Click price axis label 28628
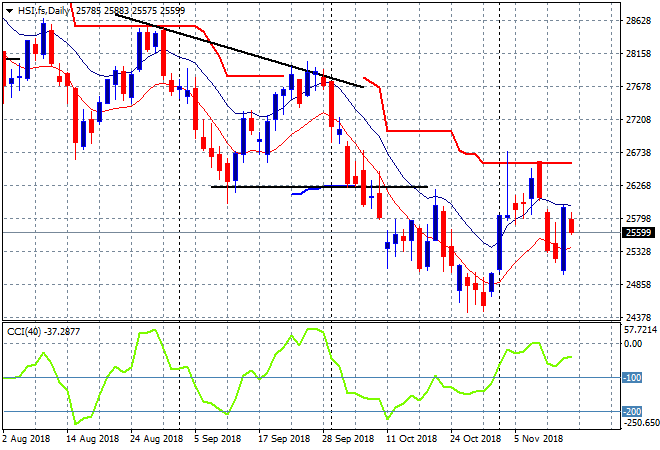 tap(639, 21)
